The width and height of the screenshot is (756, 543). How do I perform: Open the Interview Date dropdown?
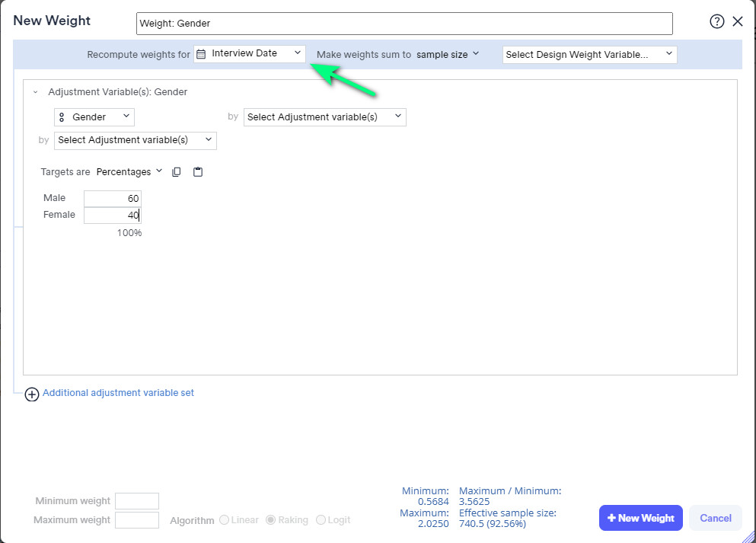(x=250, y=54)
